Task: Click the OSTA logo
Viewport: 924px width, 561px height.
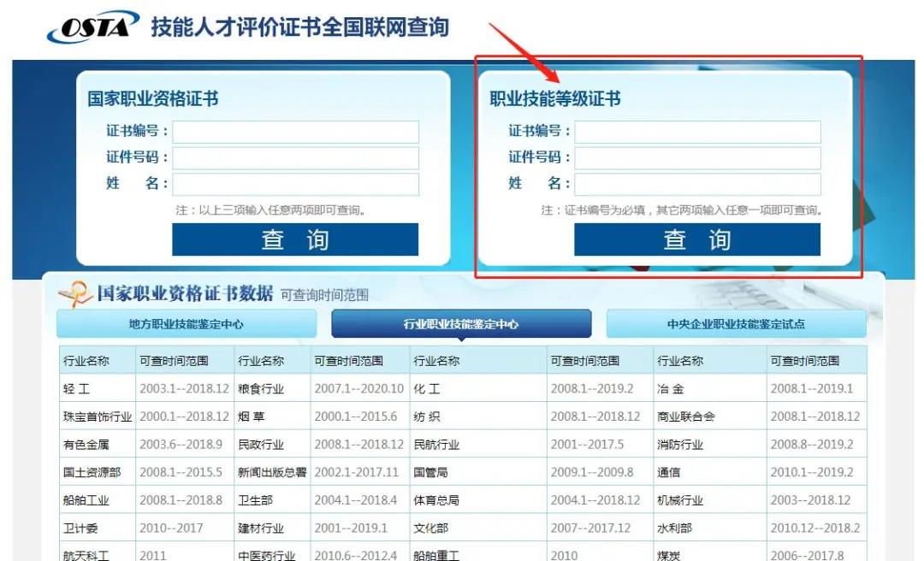Action: (92, 27)
